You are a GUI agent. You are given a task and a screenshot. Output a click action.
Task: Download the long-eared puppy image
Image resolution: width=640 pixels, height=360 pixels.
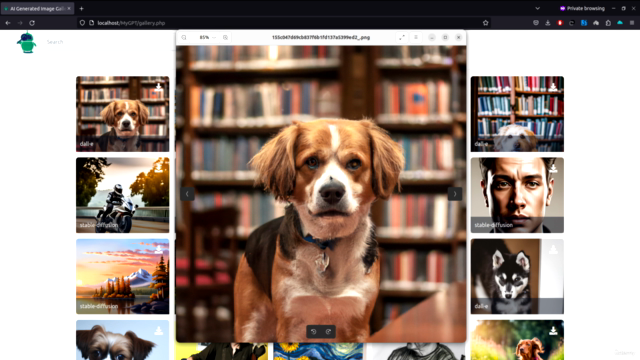(x=158, y=330)
